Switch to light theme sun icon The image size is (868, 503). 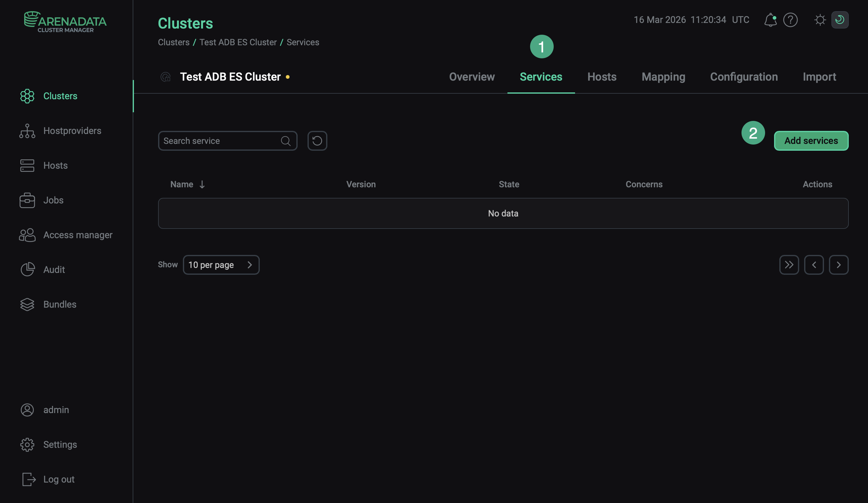point(820,20)
